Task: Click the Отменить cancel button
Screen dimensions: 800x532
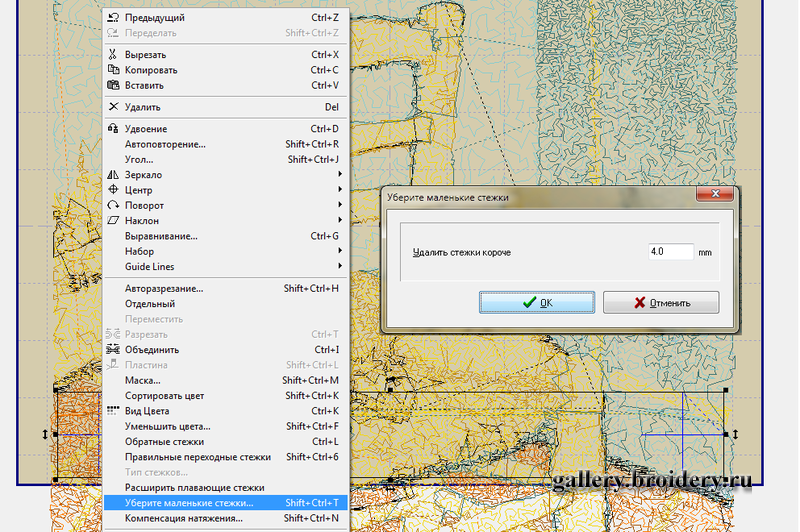Action: click(660, 303)
